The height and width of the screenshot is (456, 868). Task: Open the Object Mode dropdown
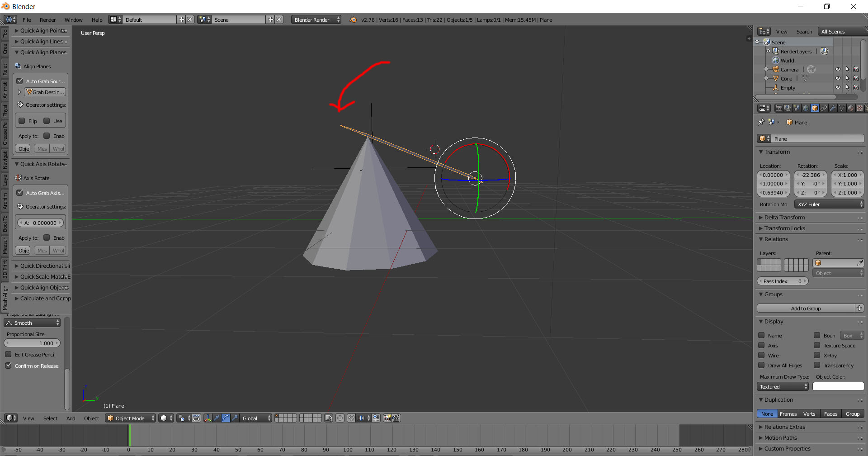[130, 418]
